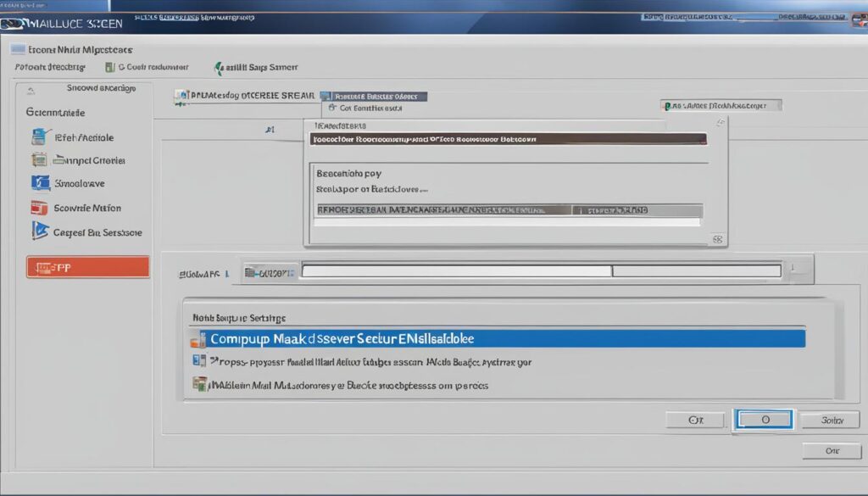Choose the 'Cor Eomtfier escu' entry
Viewport: 868px width, 496px height.
pyautogui.click(x=370, y=108)
